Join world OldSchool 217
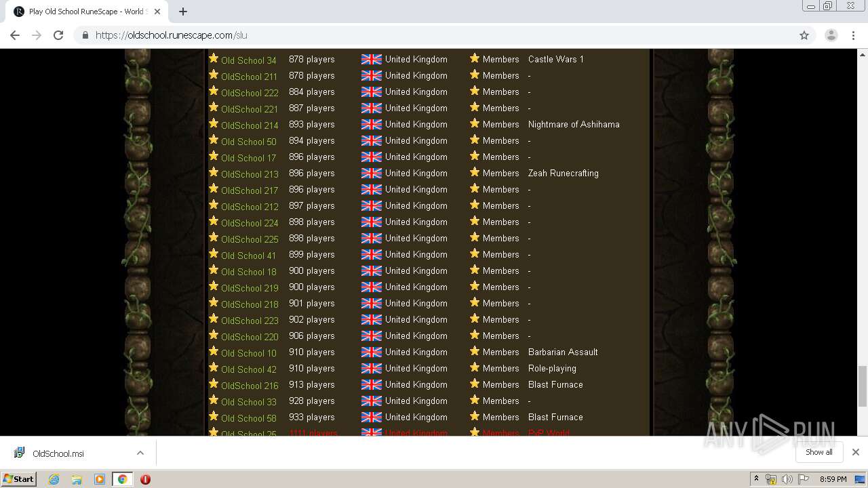 (x=250, y=190)
